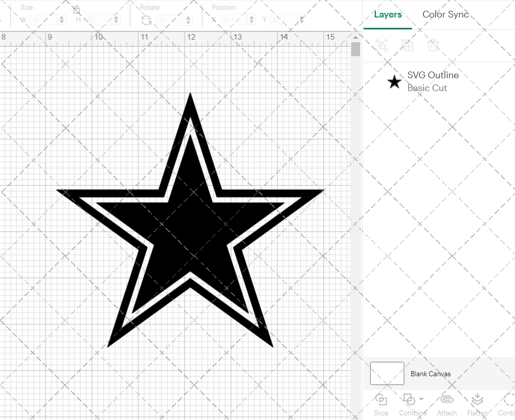The height and width of the screenshot is (420, 515).
Task: Click the Width stepper arrows
Action: pos(62,20)
